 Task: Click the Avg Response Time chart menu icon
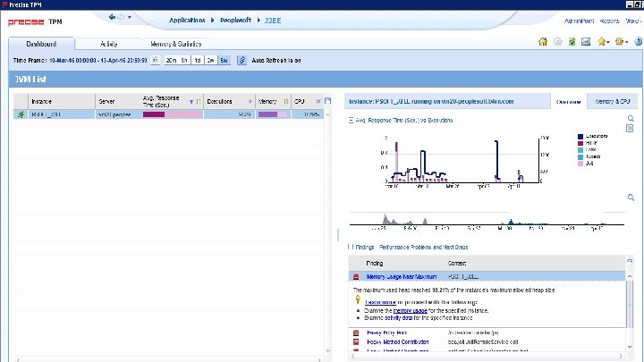point(351,121)
